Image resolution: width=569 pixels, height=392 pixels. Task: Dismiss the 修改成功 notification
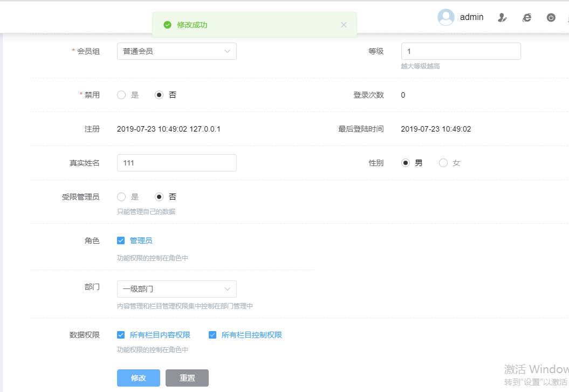point(344,25)
